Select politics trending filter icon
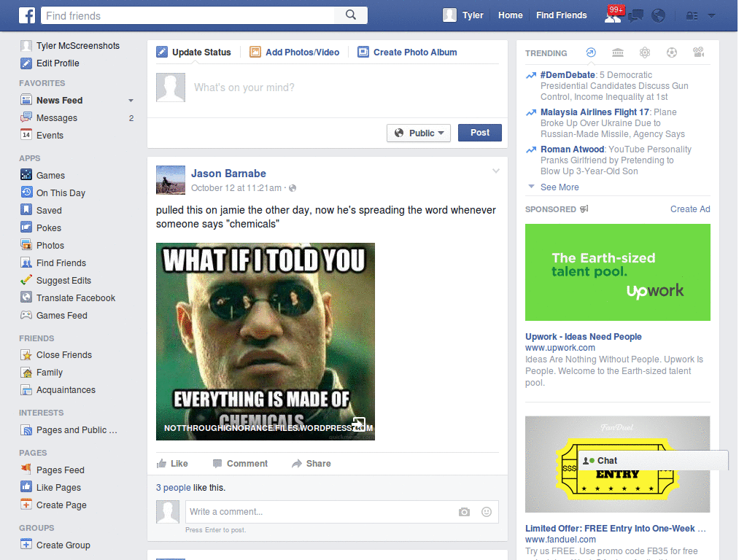 [x=618, y=52]
